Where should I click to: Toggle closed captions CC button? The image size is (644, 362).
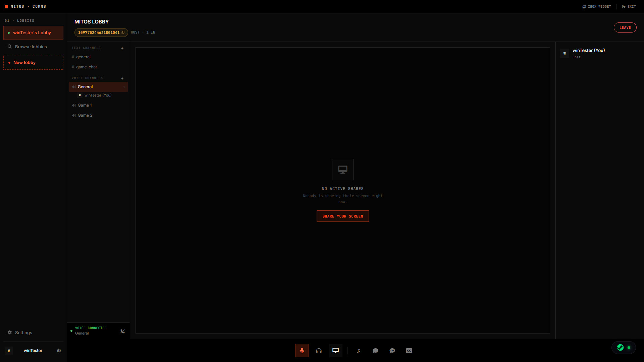pos(409,351)
